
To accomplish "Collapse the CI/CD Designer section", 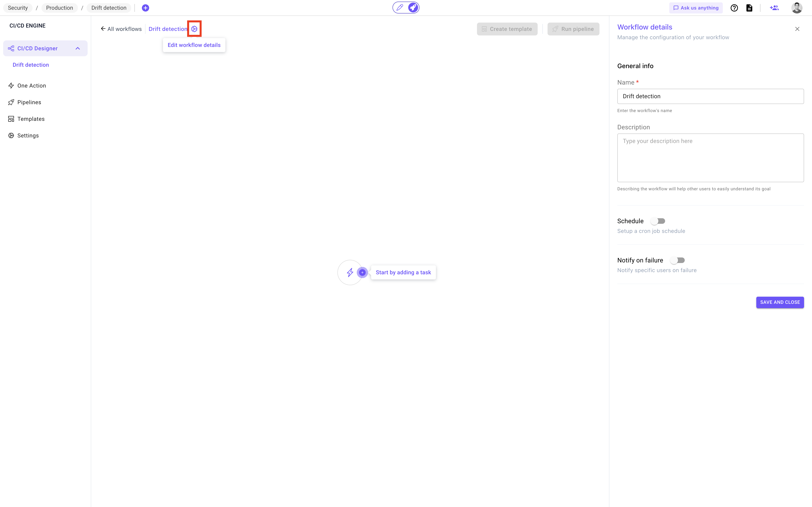I will click(78, 48).
